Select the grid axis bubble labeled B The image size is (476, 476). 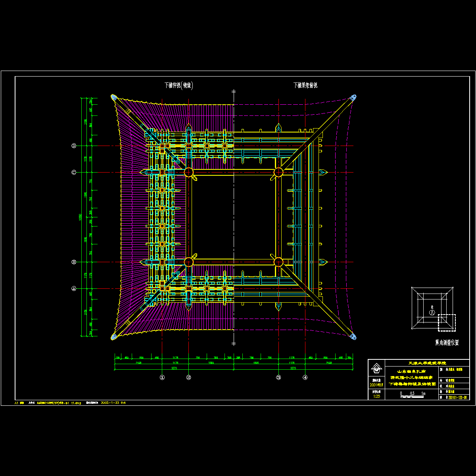coord(74,262)
